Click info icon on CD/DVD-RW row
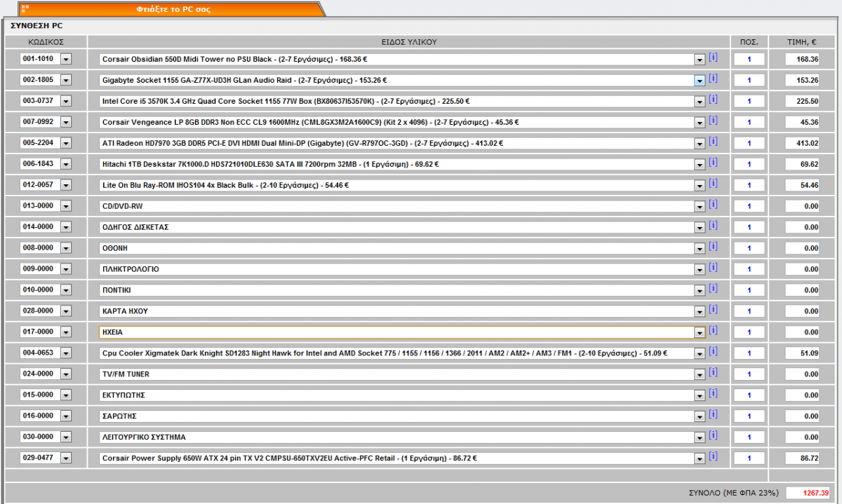Image resolution: width=842 pixels, height=504 pixels. pyautogui.click(x=713, y=205)
